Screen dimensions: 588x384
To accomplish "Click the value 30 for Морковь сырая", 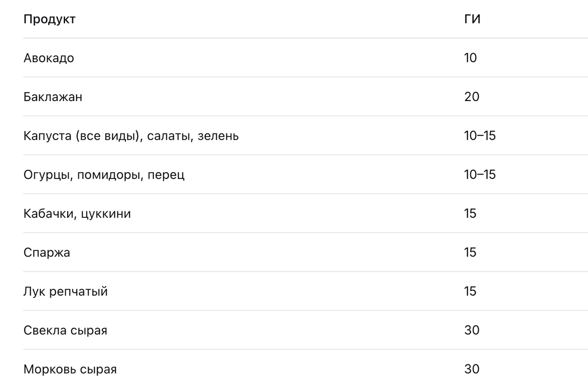I will click(472, 369).
